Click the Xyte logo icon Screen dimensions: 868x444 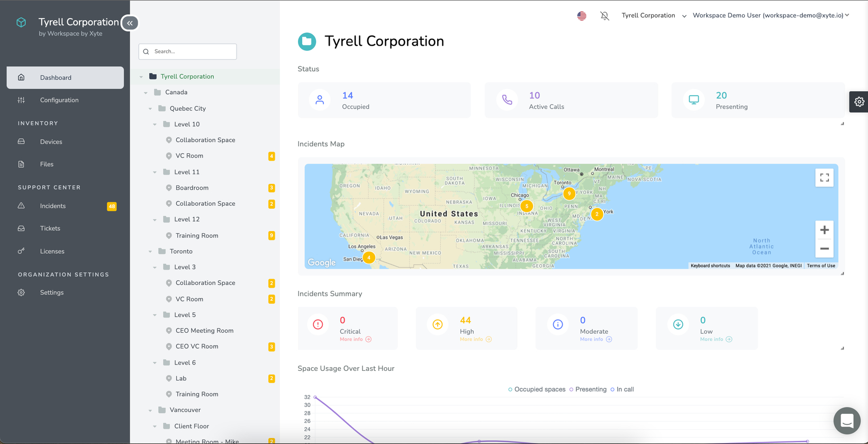click(21, 22)
